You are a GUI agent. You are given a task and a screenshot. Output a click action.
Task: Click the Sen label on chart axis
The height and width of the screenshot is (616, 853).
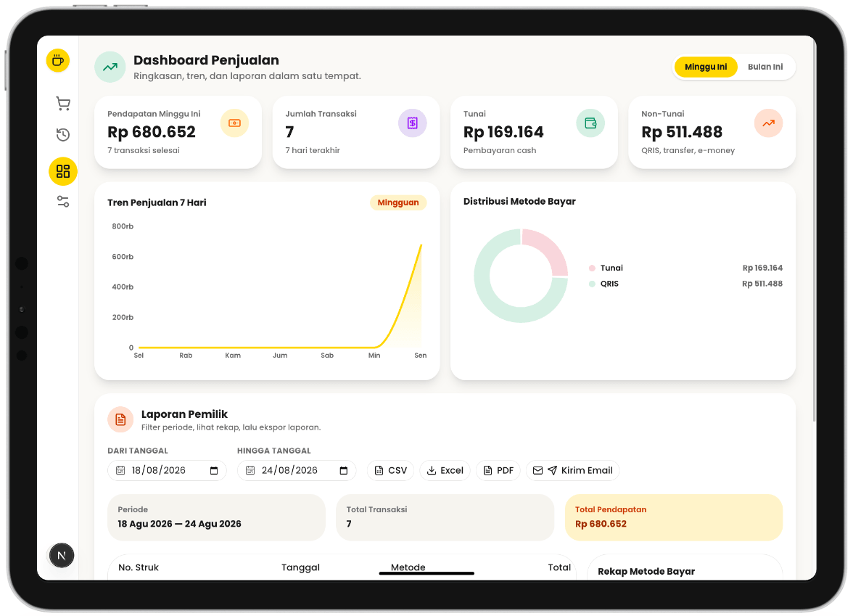(421, 356)
